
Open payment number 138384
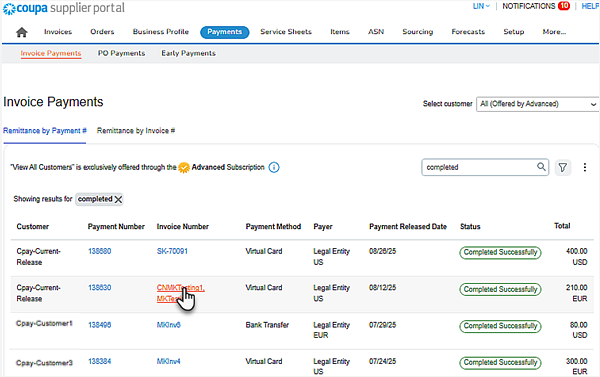pos(99,361)
